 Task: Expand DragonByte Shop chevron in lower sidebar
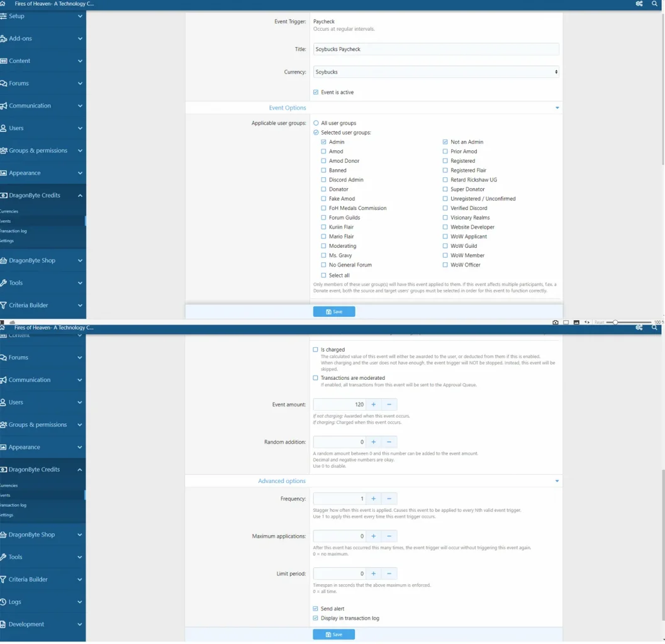point(80,535)
